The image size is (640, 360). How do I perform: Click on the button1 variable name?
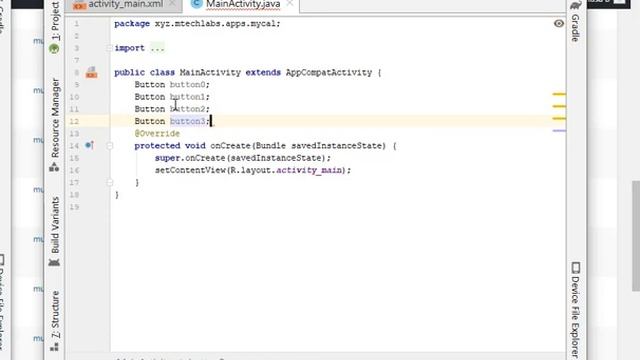tap(187, 97)
